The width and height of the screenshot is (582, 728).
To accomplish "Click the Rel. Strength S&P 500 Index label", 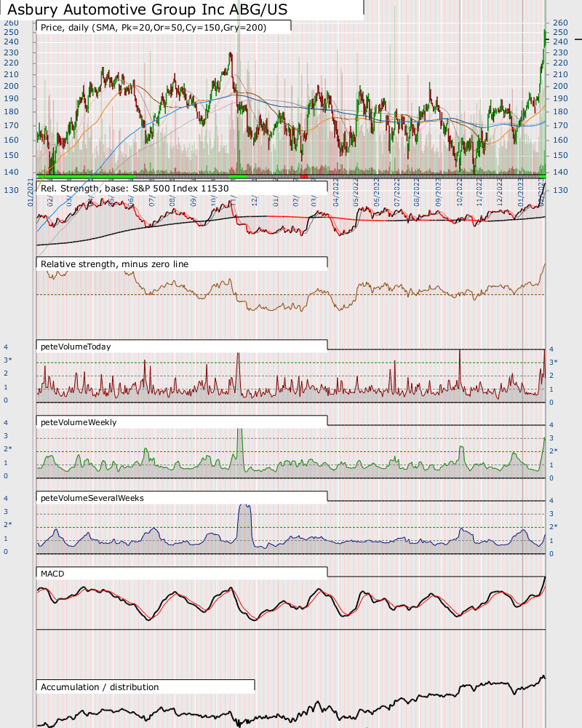I will 135,188.
